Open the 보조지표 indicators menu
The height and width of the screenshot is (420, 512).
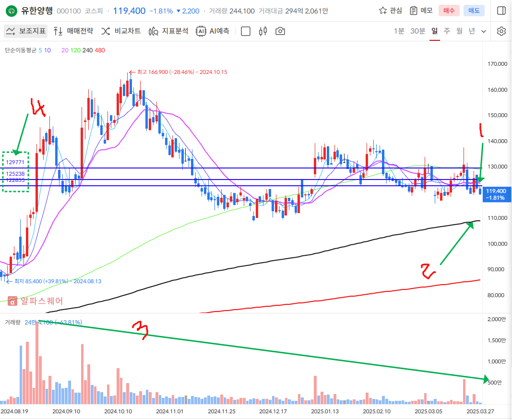pyautogui.click(x=26, y=31)
